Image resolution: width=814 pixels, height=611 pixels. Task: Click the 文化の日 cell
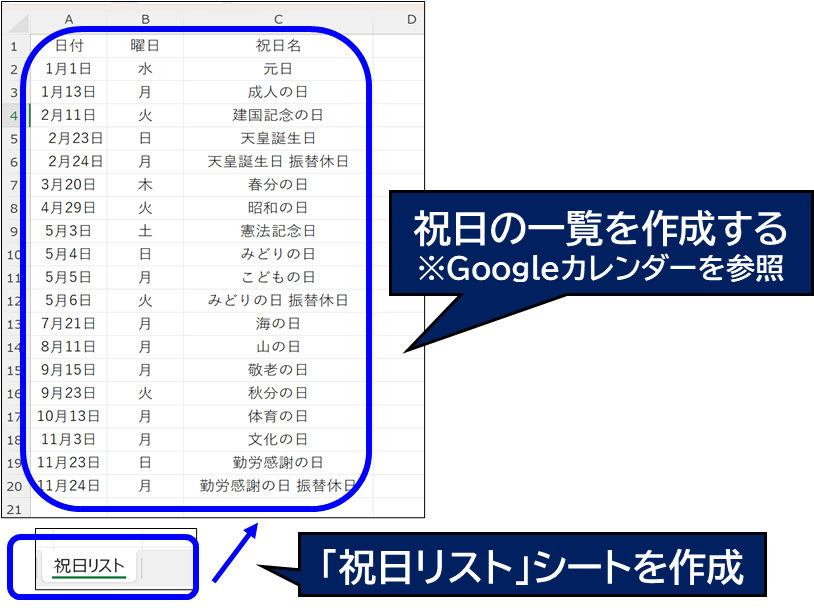(278, 439)
